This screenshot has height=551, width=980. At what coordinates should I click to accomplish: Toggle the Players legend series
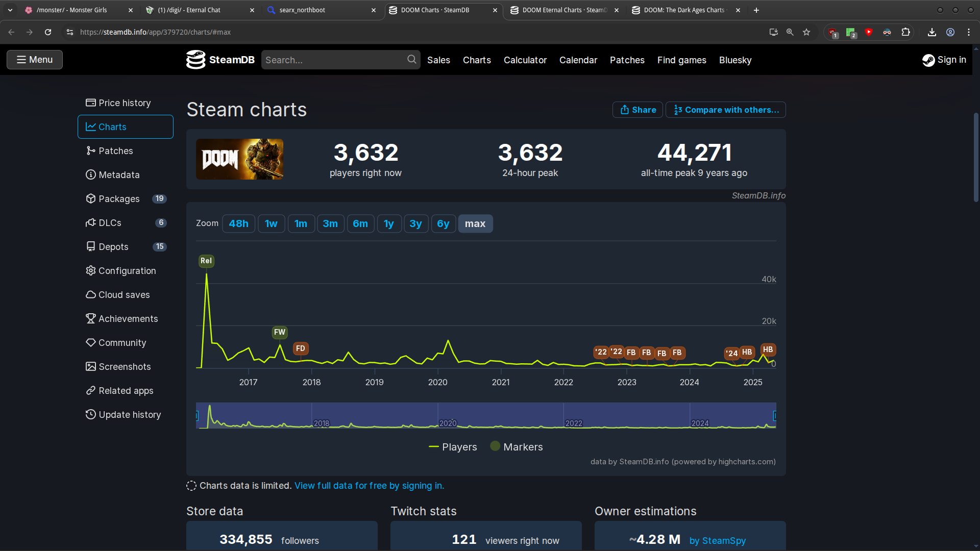click(x=453, y=447)
